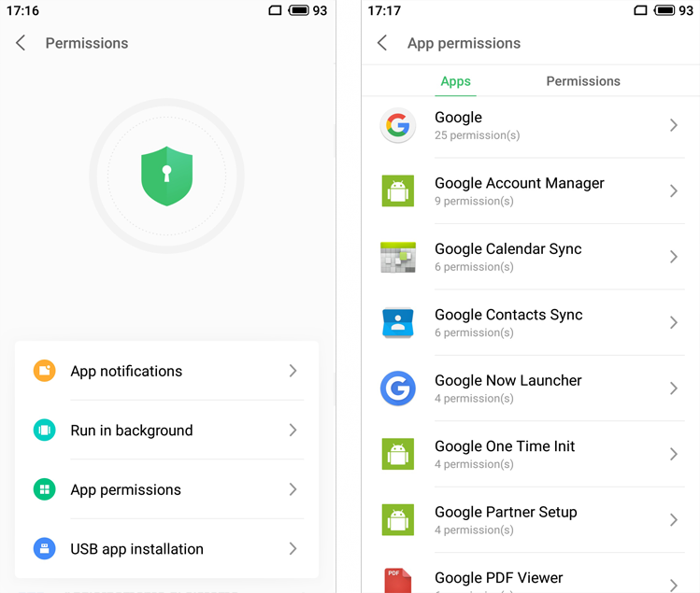Tap the Google Contacts Sync icon

[398, 322]
